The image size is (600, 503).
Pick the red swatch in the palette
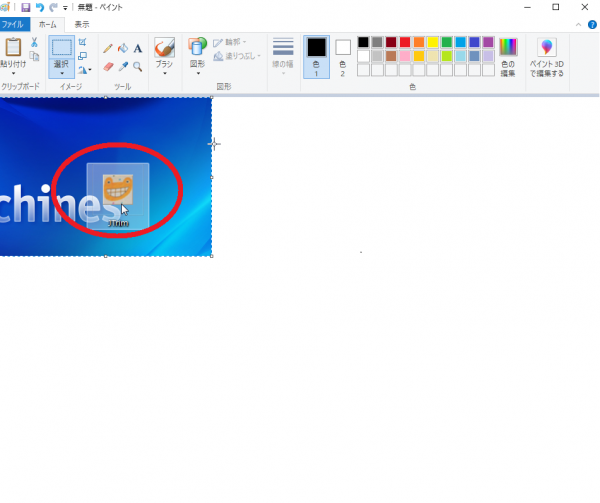(405, 43)
